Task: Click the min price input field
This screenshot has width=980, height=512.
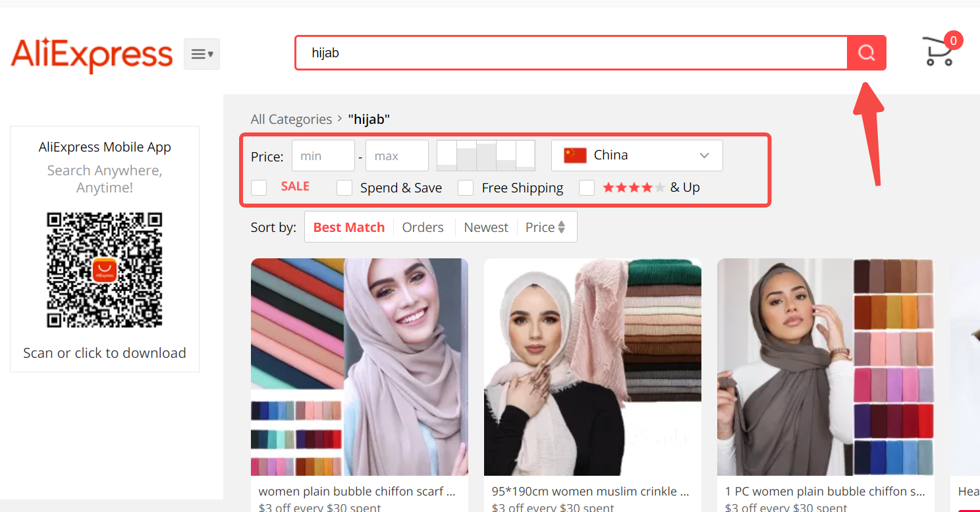Action: pyautogui.click(x=323, y=155)
